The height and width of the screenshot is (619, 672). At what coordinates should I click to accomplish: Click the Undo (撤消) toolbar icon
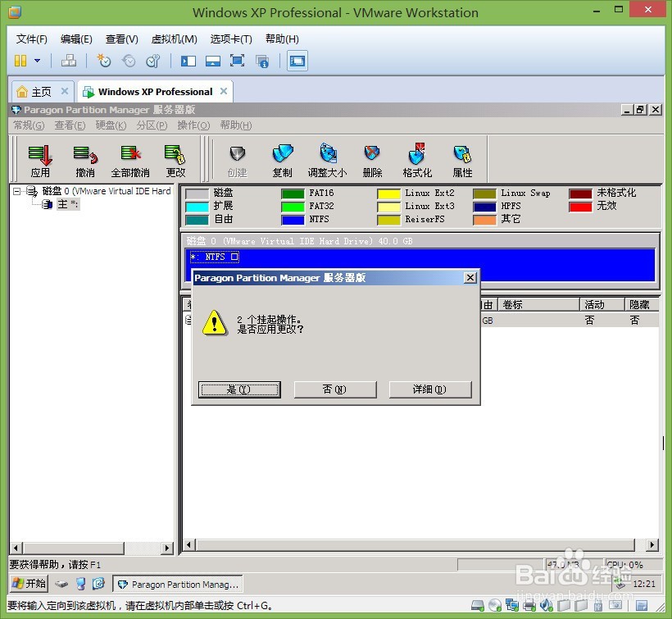[x=85, y=161]
